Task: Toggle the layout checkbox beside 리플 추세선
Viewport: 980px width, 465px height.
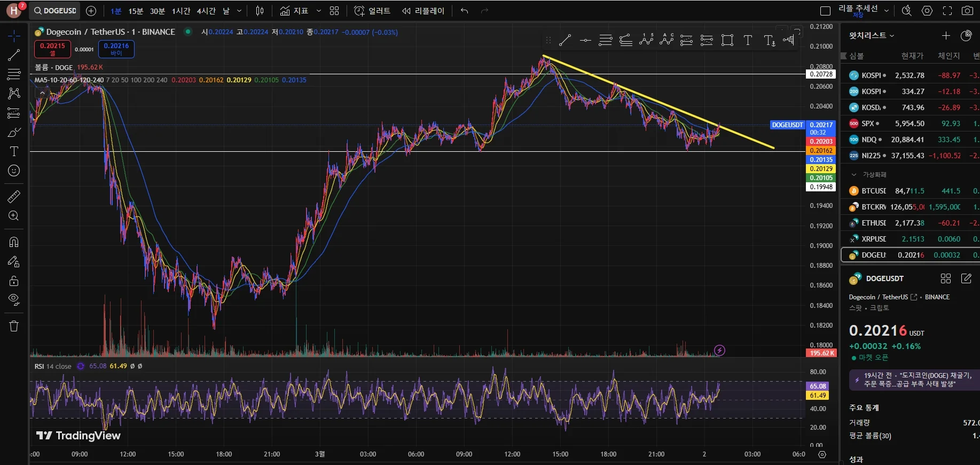Action: click(x=825, y=11)
